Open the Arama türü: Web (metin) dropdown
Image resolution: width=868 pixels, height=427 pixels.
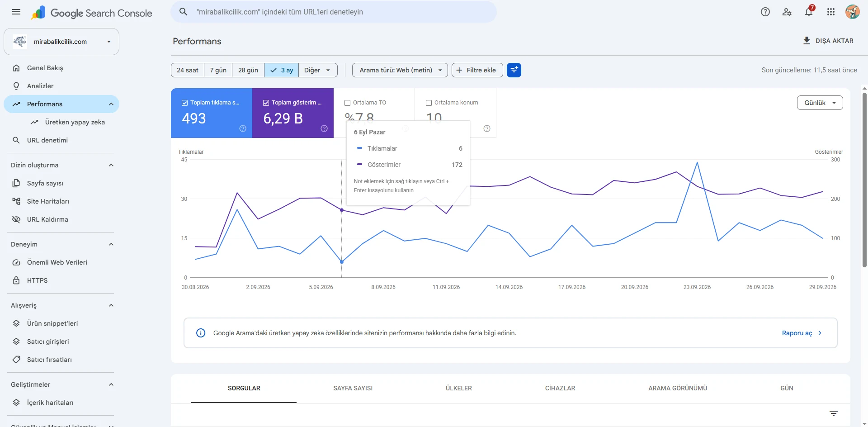pos(400,70)
